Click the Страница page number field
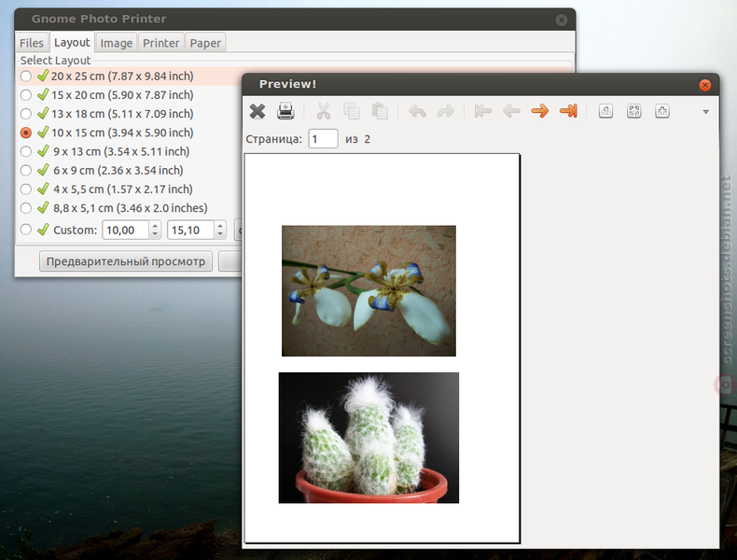737x560 pixels. (323, 139)
